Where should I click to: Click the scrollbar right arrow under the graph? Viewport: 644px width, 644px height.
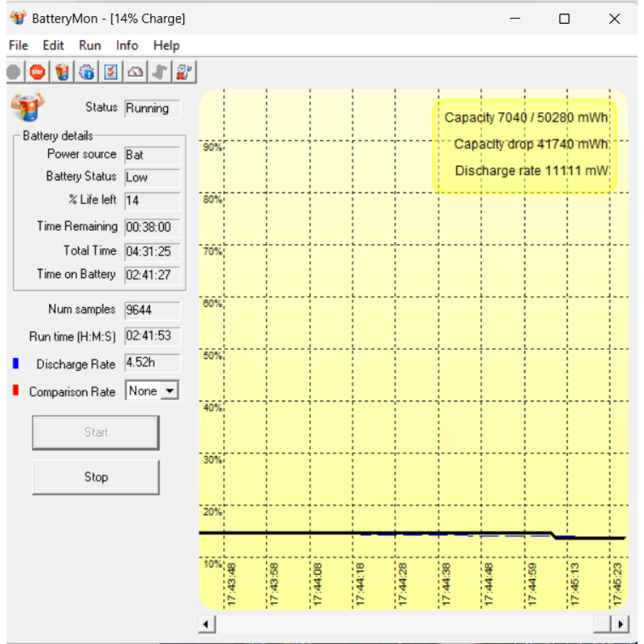point(620,624)
